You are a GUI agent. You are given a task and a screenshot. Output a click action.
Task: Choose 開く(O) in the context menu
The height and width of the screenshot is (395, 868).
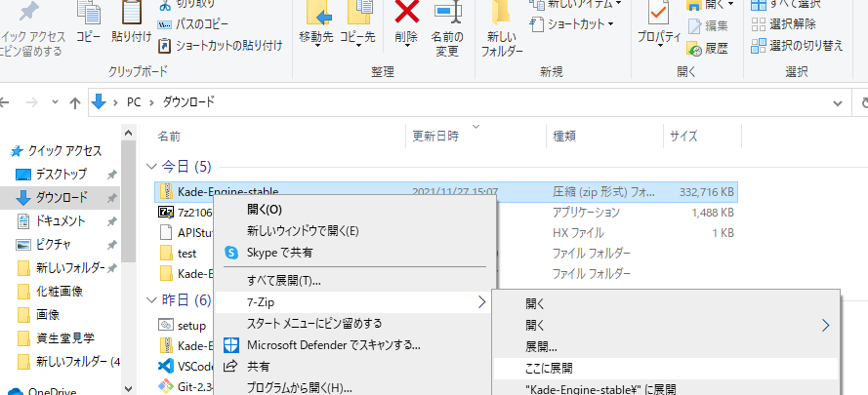click(354, 209)
